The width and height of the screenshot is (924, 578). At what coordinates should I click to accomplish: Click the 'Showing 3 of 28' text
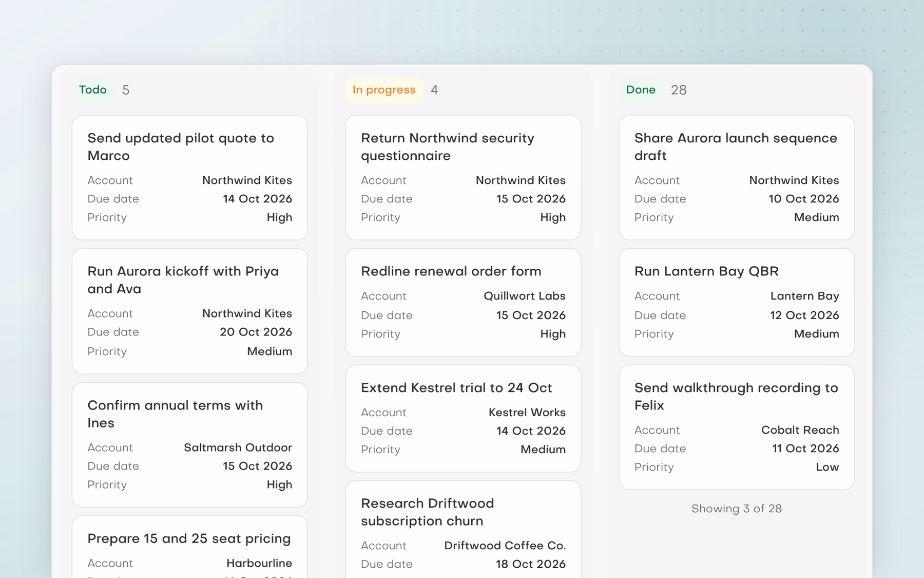coord(737,509)
